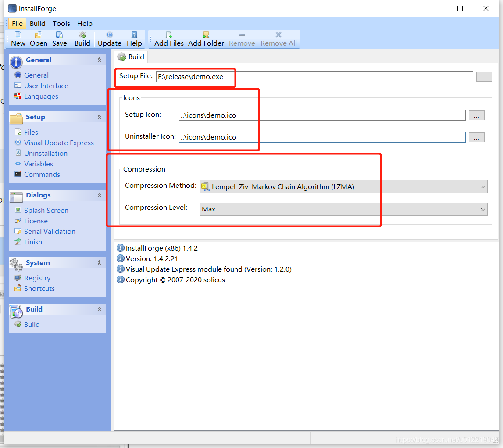503x448 pixels.
Task: Open the Commands settings link
Action: [x=42, y=174]
